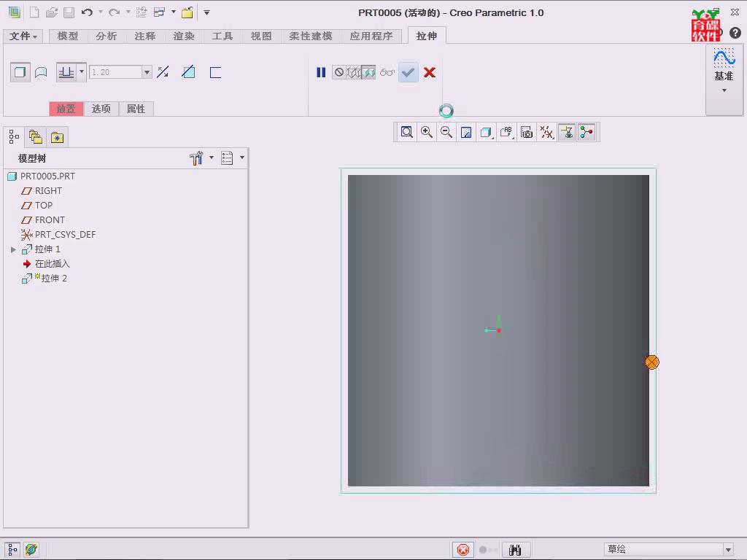Toggle the model tree display in status bar
Viewport: 747px width, 560px height.
[12, 550]
